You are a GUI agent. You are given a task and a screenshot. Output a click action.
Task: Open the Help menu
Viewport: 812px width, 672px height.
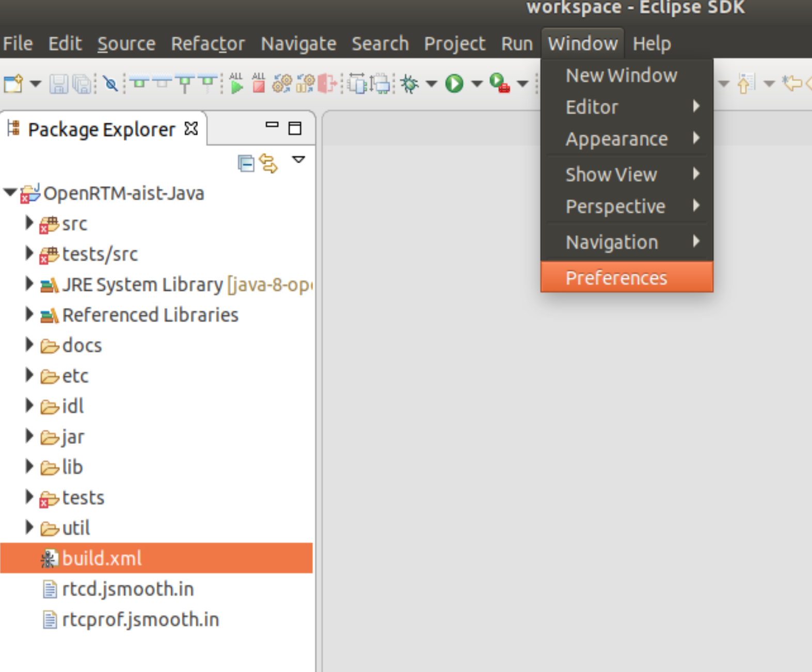click(x=652, y=43)
